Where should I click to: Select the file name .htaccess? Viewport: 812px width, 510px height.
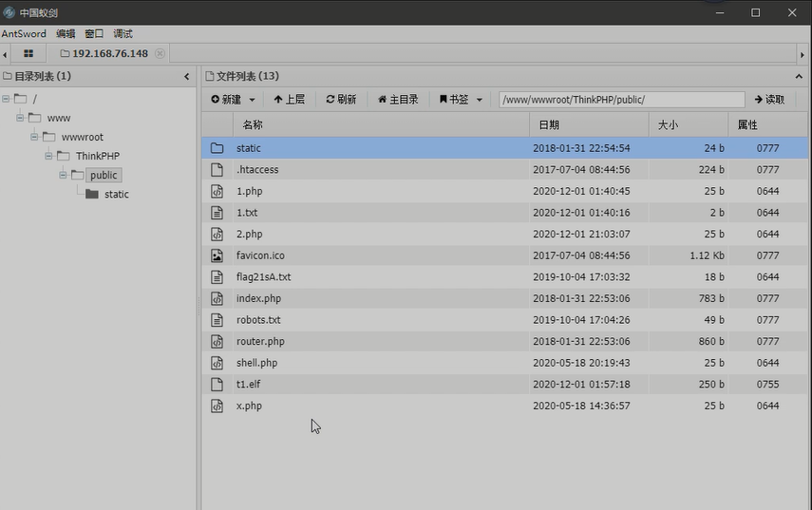(257, 169)
